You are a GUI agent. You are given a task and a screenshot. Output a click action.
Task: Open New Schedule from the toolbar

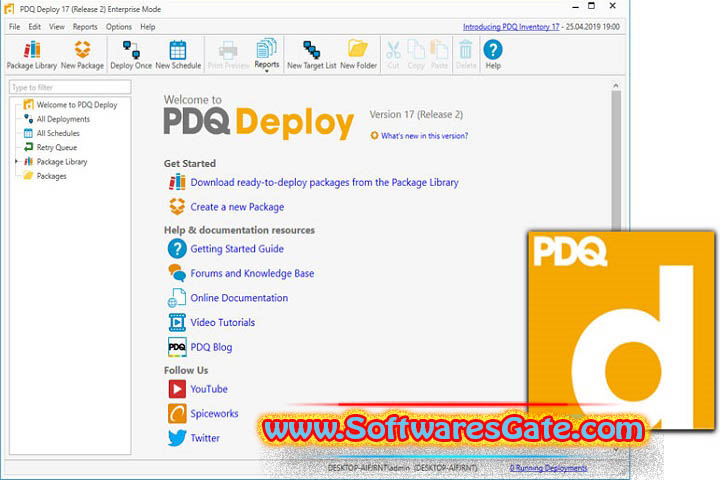pyautogui.click(x=178, y=55)
